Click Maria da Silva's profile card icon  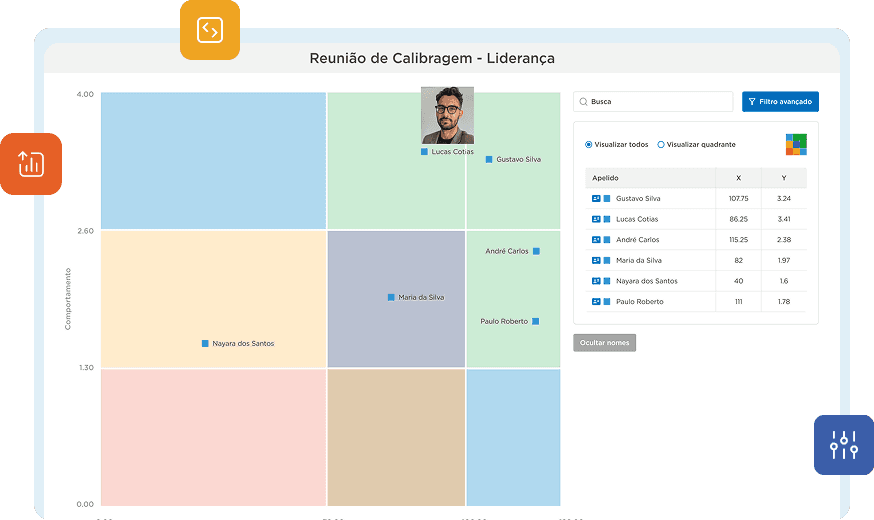coord(596,261)
